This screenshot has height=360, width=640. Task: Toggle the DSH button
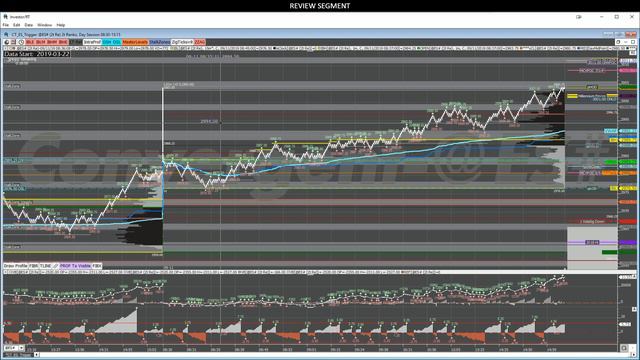(107, 42)
